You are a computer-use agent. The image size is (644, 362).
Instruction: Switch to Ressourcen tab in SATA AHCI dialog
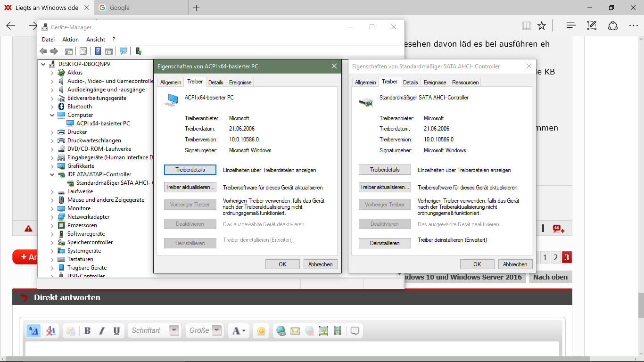pos(465,82)
